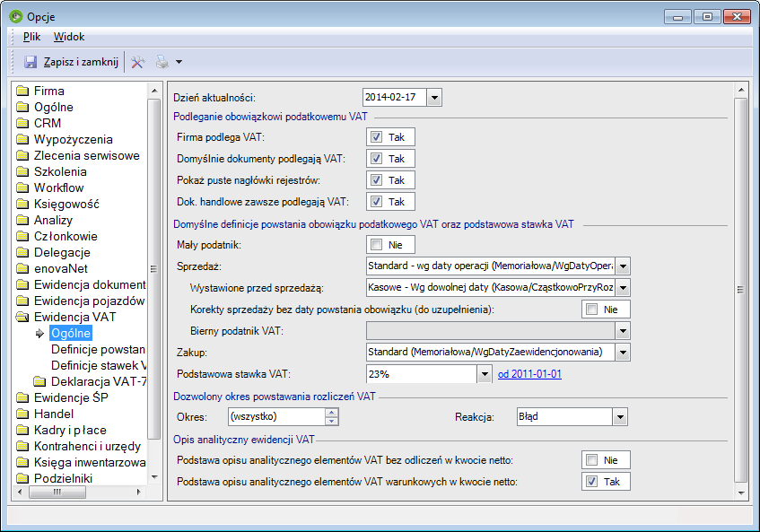This screenshot has height=532, width=760.
Task: Click the save disk icon in the toolbar
Action: tap(31, 62)
